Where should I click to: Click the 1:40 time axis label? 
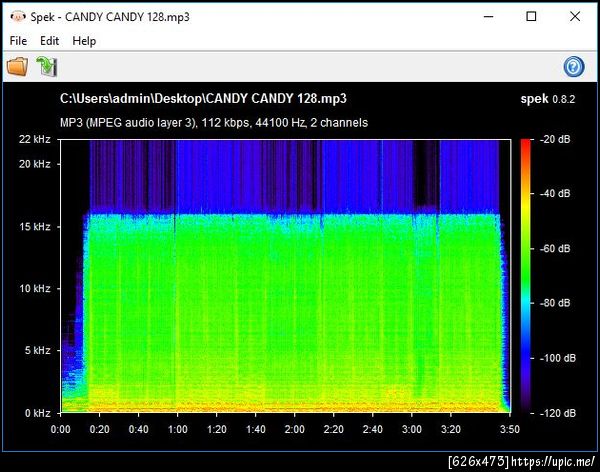tap(256, 429)
